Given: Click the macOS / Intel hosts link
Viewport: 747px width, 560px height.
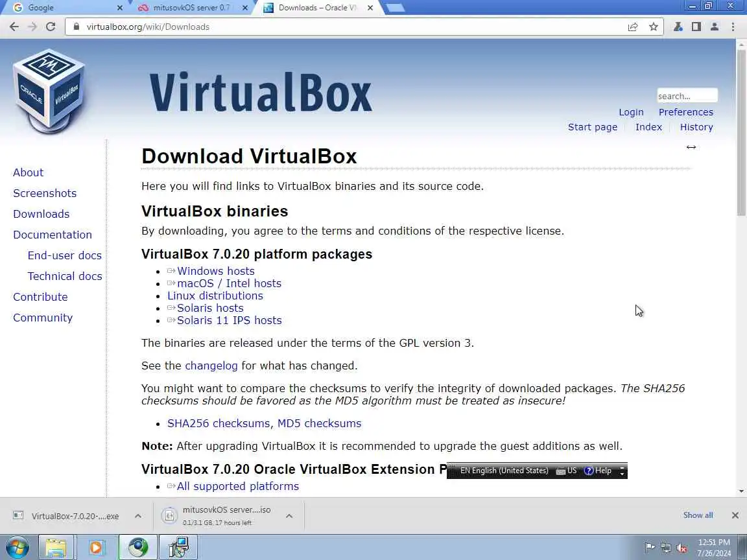Looking at the screenshot, I should tap(229, 283).
